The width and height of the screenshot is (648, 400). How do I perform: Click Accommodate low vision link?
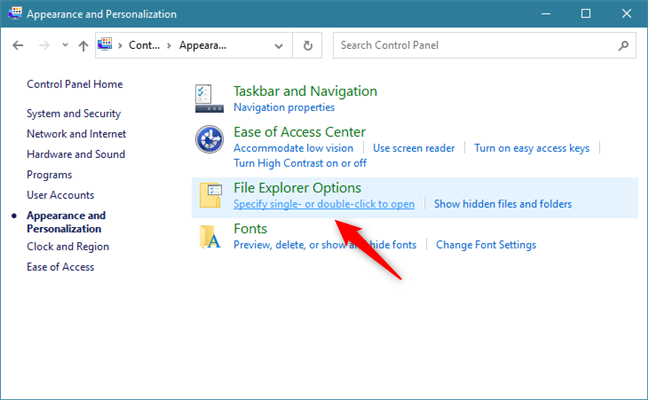293,148
